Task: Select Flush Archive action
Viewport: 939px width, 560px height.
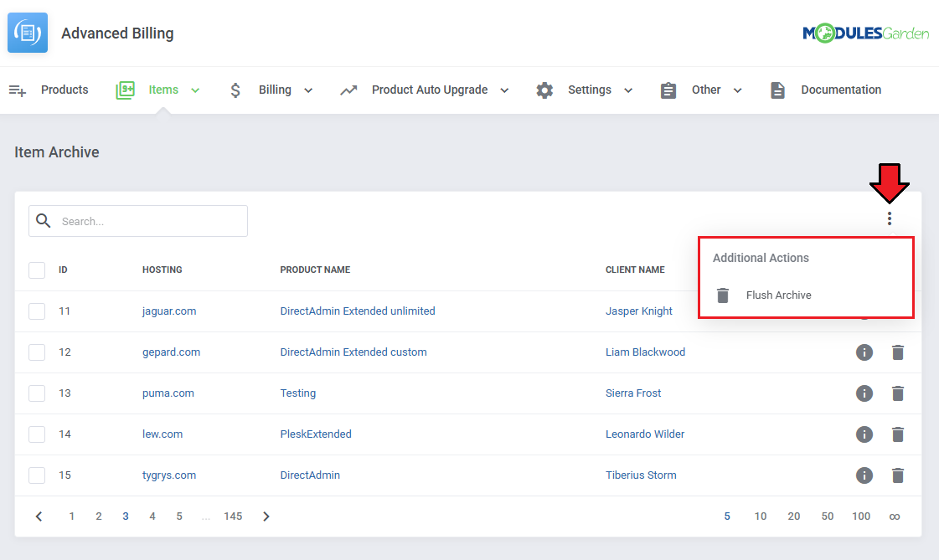Action: coord(778,295)
